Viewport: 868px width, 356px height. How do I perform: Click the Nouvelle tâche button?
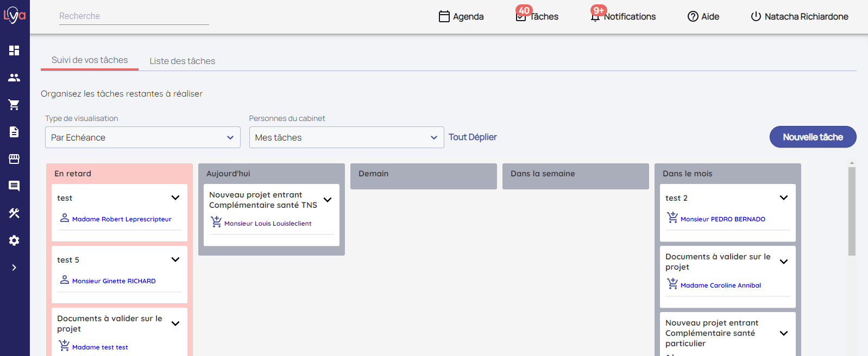(x=813, y=137)
